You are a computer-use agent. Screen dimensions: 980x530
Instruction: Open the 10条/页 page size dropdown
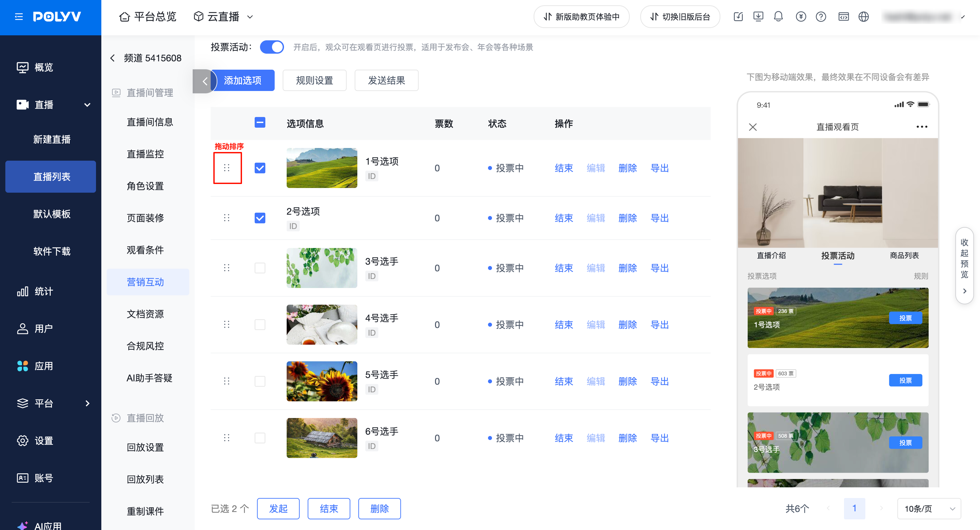929,509
